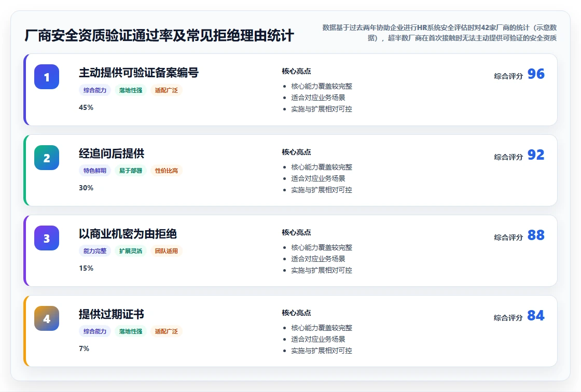Click 综合评分 label beside score 96
The image size is (581, 392).
click(508, 76)
